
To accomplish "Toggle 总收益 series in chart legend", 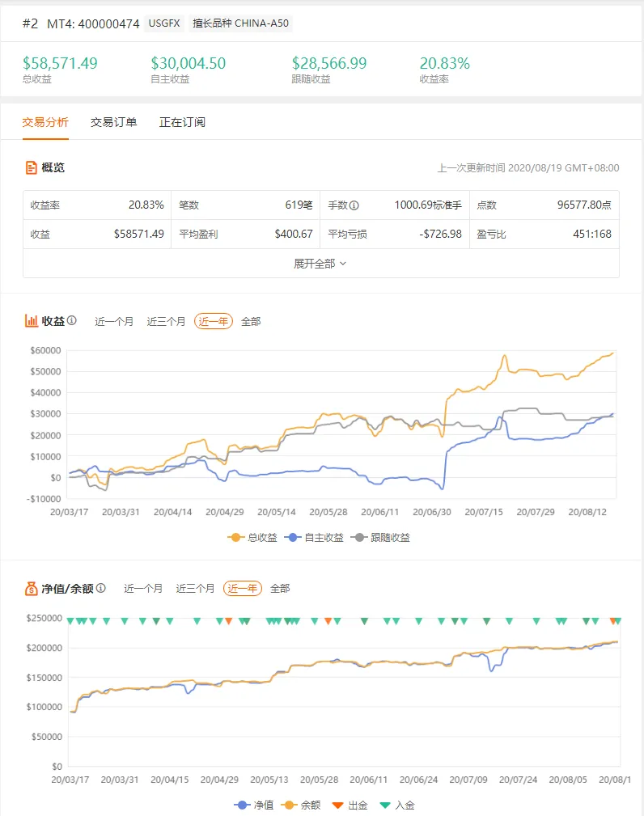I will [x=252, y=538].
